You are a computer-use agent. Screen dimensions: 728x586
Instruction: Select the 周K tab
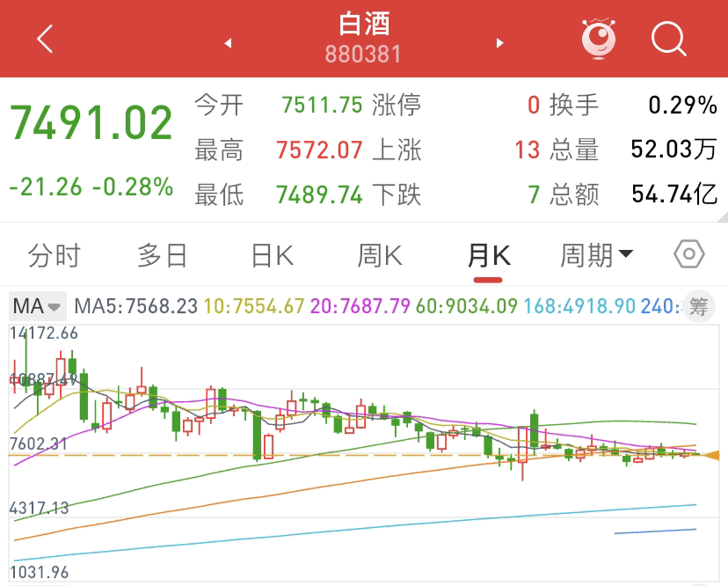click(x=380, y=255)
